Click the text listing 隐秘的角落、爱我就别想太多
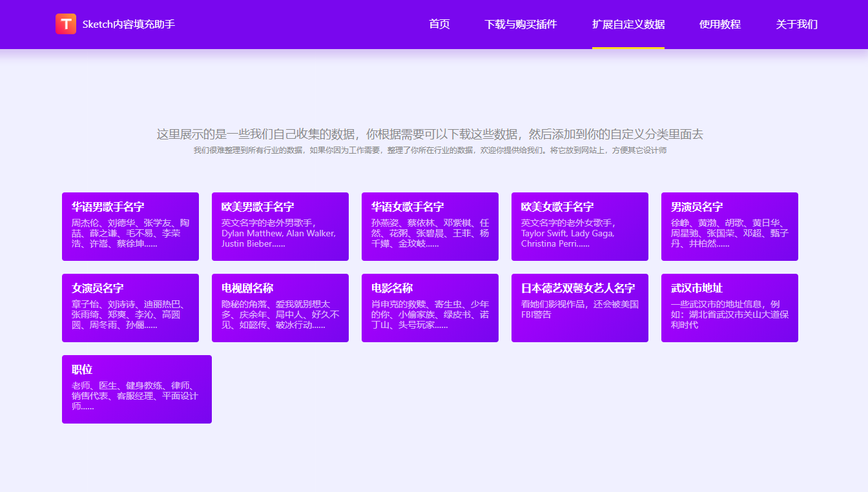 280,314
